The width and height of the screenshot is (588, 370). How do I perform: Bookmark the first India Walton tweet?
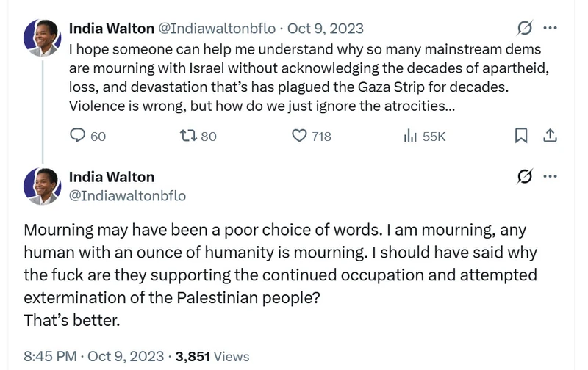click(521, 136)
